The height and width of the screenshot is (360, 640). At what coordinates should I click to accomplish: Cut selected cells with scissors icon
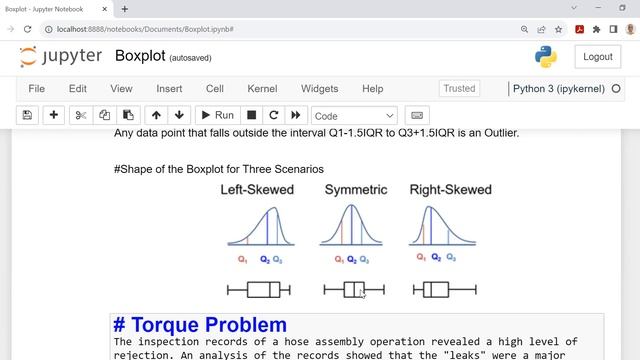pyautogui.click(x=81, y=116)
